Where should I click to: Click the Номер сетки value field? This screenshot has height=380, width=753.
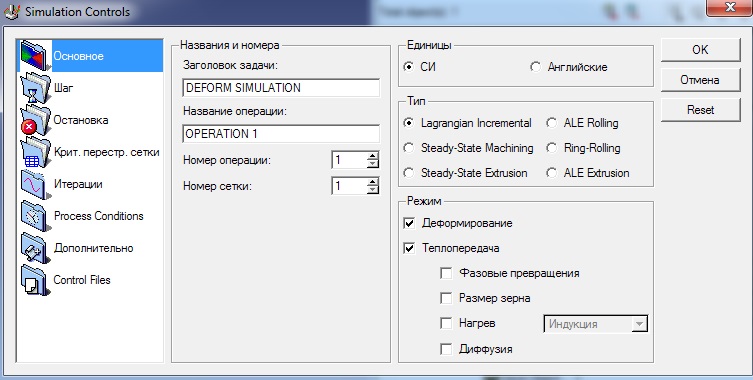point(349,186)
